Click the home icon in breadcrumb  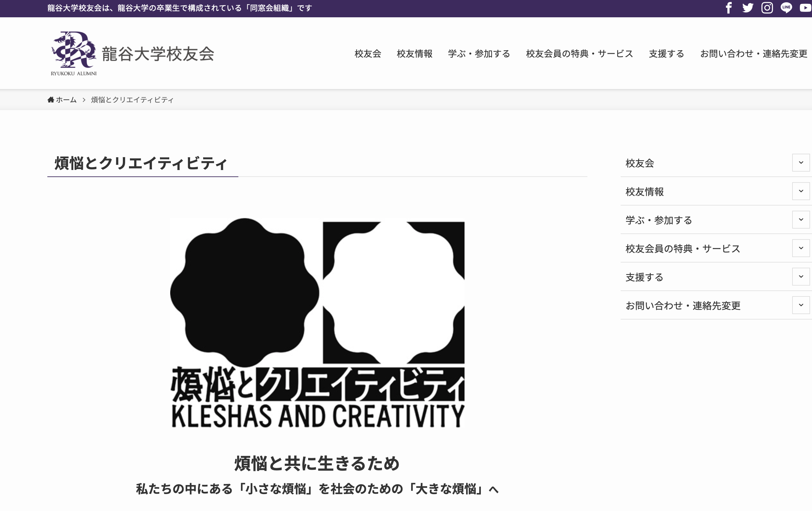point(51,100)
